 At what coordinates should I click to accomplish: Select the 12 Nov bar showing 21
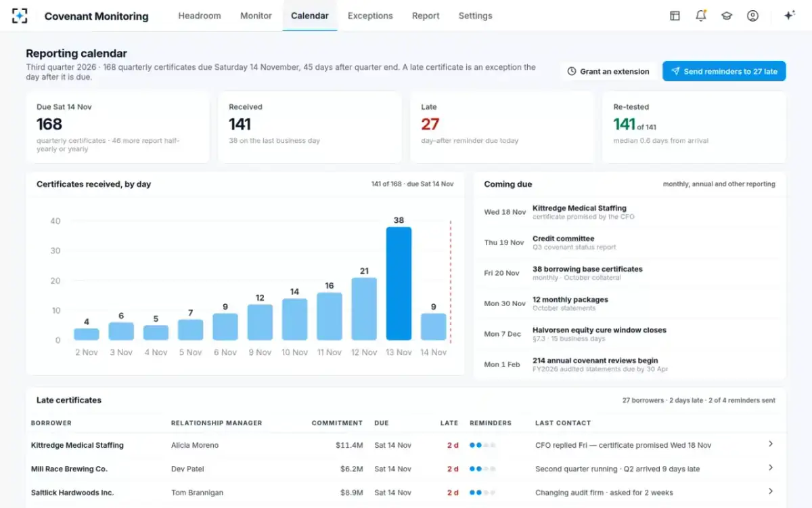pos(364,309)
